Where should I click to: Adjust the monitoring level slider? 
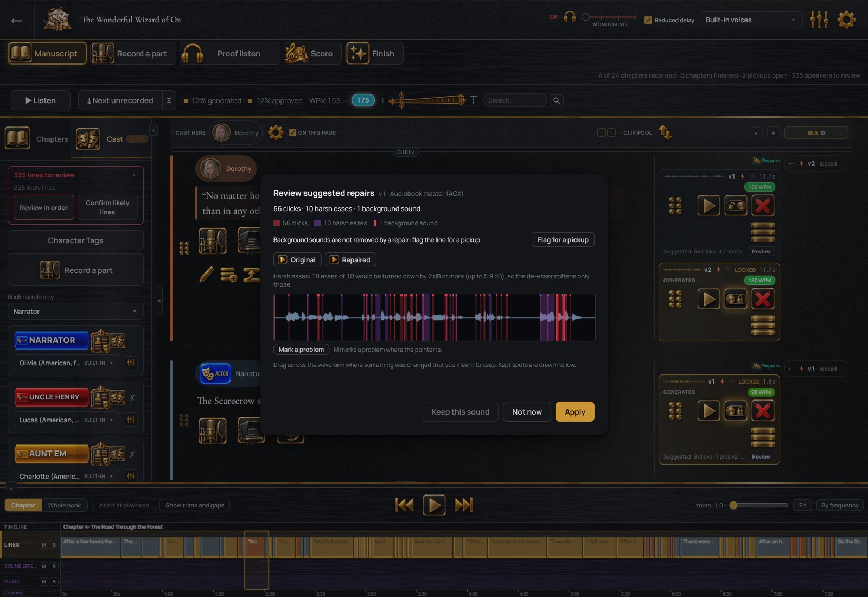(x=609, y=17)
